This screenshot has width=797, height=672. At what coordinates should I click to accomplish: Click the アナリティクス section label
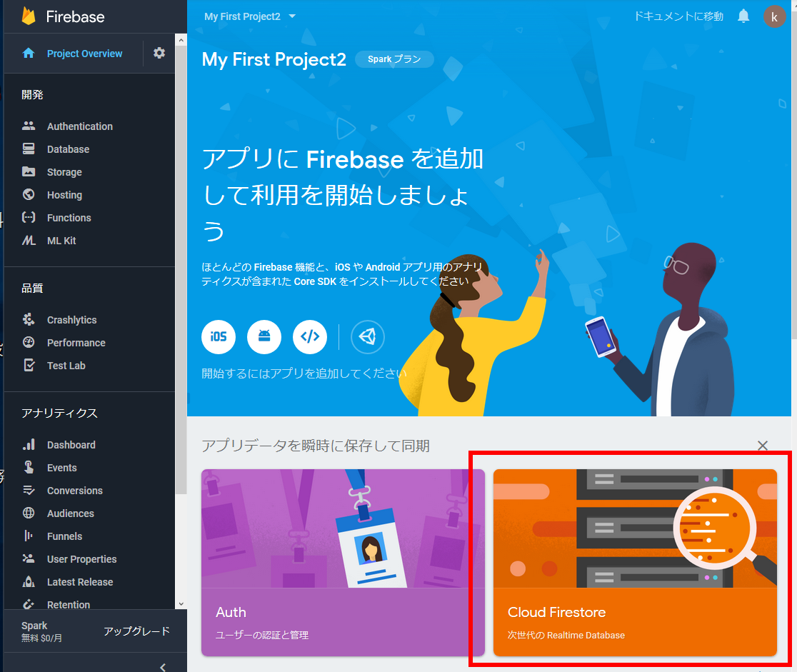click(59, 413)
